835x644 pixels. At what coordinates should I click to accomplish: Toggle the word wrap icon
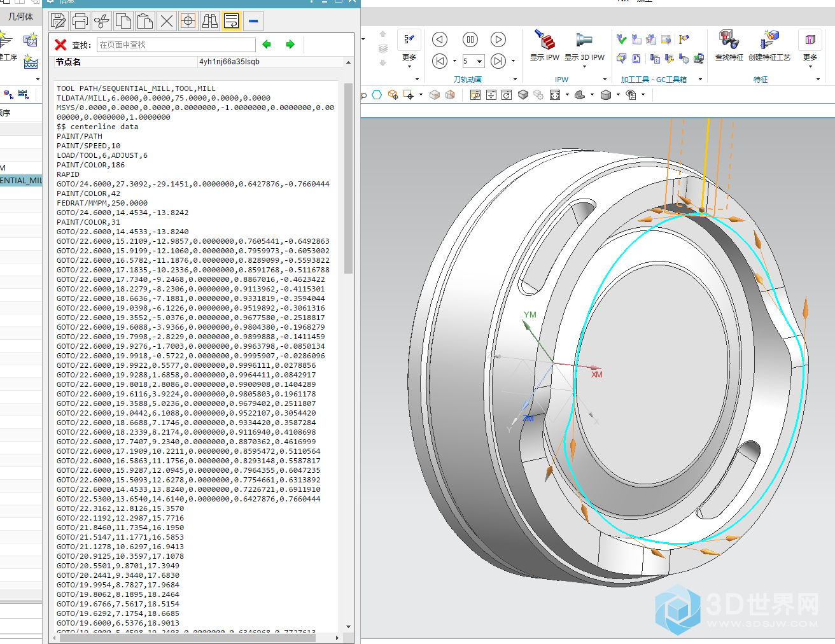point(232,21)
